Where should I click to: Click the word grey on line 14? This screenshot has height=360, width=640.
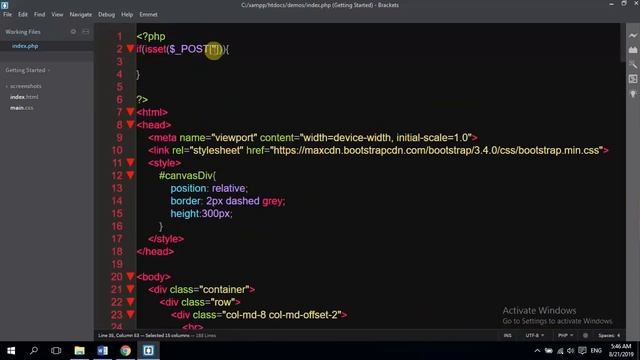[x=273, y=201]
